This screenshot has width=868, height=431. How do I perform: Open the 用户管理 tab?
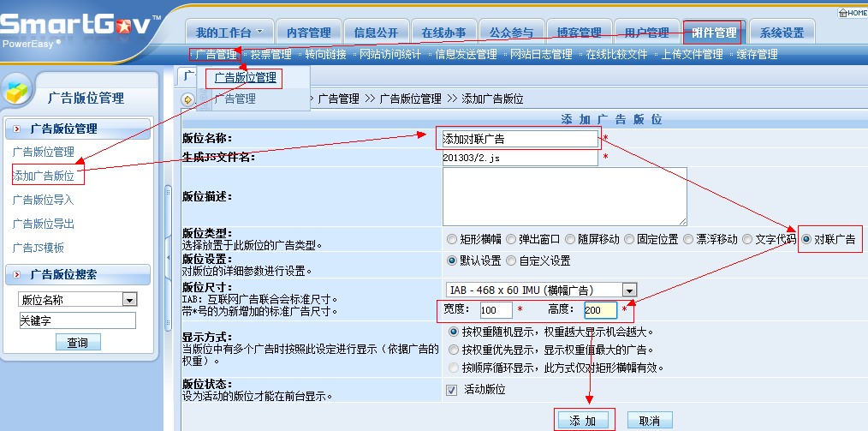646,33
